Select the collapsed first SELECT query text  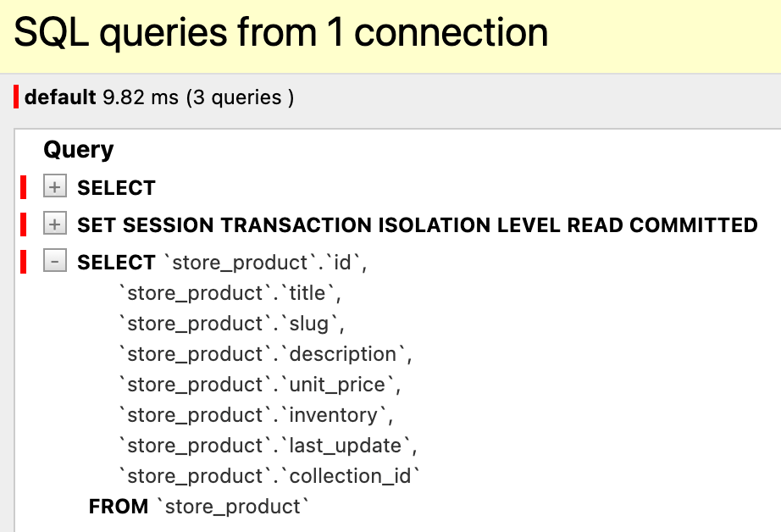(x=117, y=188)
